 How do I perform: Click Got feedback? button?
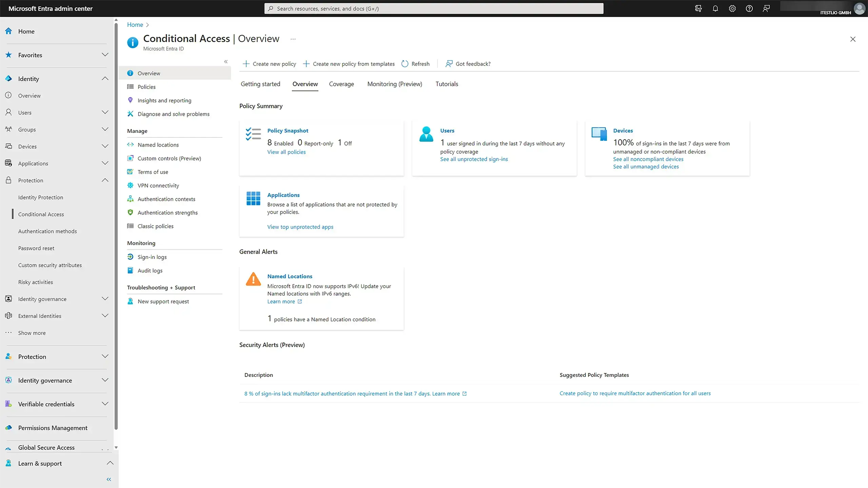pos(468,64)
